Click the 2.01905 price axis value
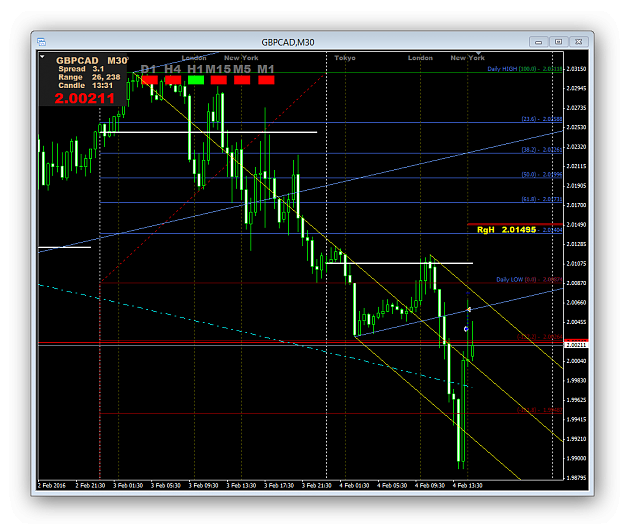Image resolution: width=625 pixels, height=527 pixels. 576,186
